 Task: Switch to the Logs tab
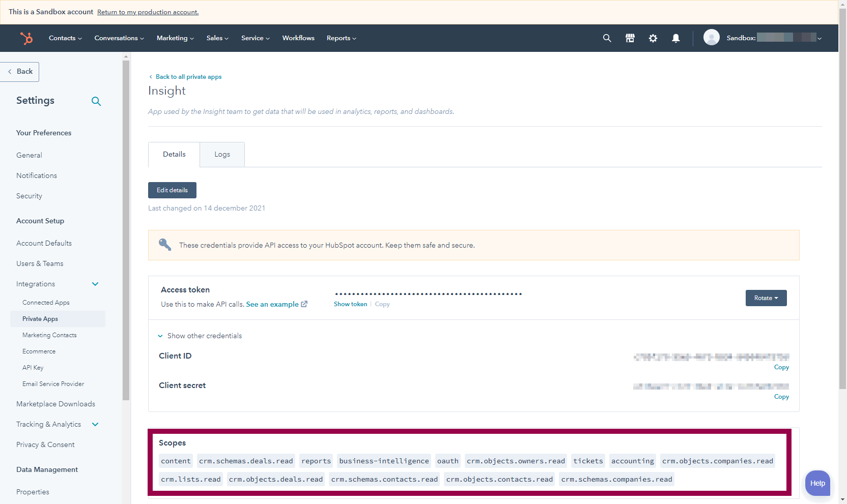[222, 155]
